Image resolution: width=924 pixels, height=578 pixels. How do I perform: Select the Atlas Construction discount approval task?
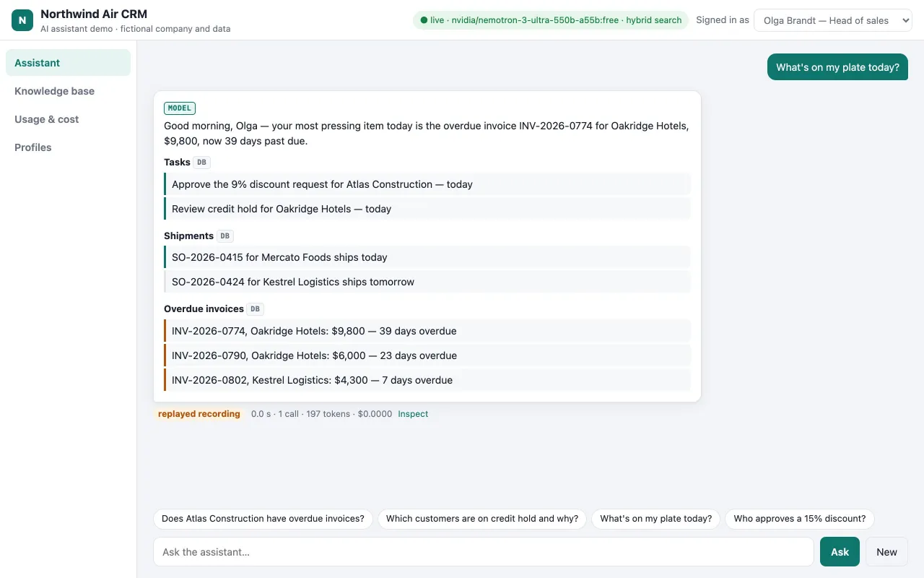click(x=427, y=184)
